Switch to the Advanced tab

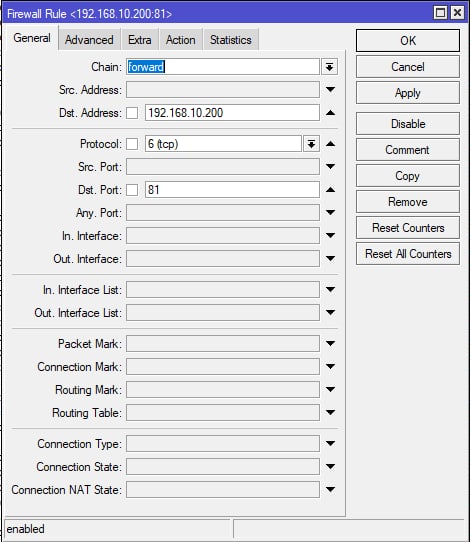89,40
